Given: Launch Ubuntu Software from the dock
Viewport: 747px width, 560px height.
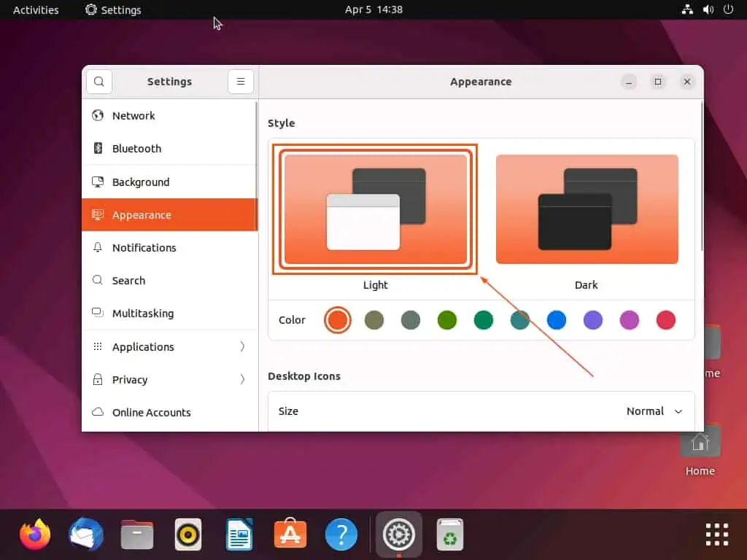Looking at the screenshot, I should (x=290, y=534).
